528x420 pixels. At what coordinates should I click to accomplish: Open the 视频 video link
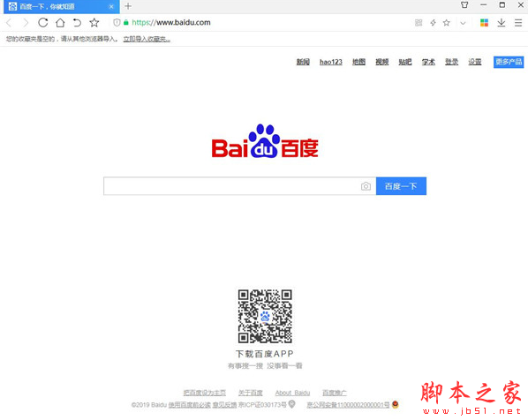coord(382,62)
